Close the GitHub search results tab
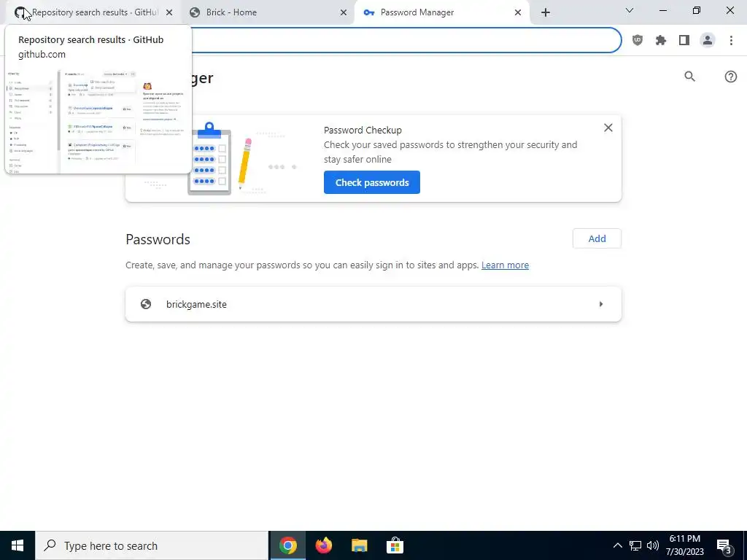This screenshot has width=747, height=560. (169, 13)
